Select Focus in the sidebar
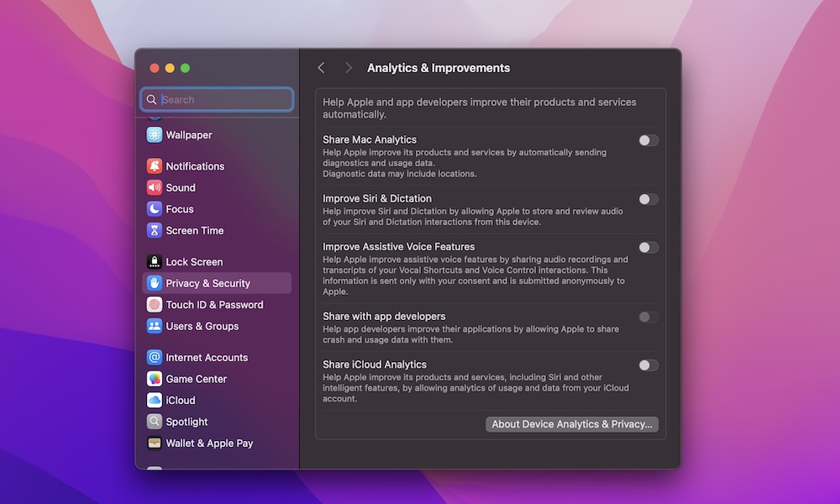The width and height of the screenshot is (840, 504). point(180,209)
